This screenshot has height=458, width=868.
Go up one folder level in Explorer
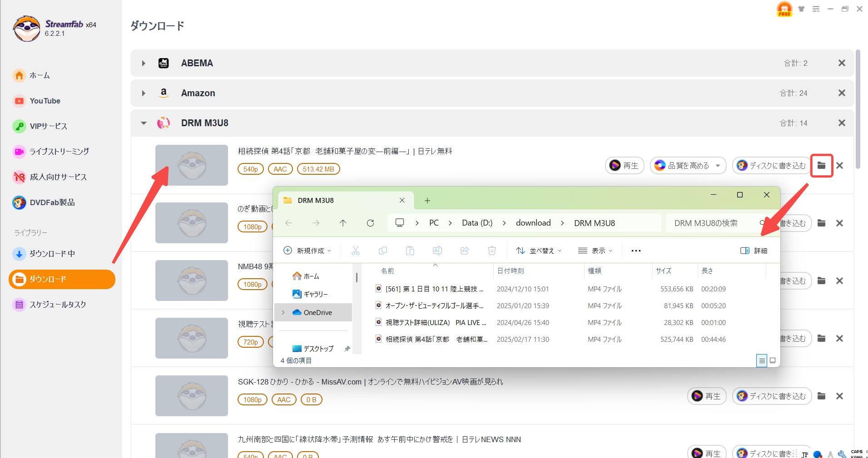(x=343, y=223)
